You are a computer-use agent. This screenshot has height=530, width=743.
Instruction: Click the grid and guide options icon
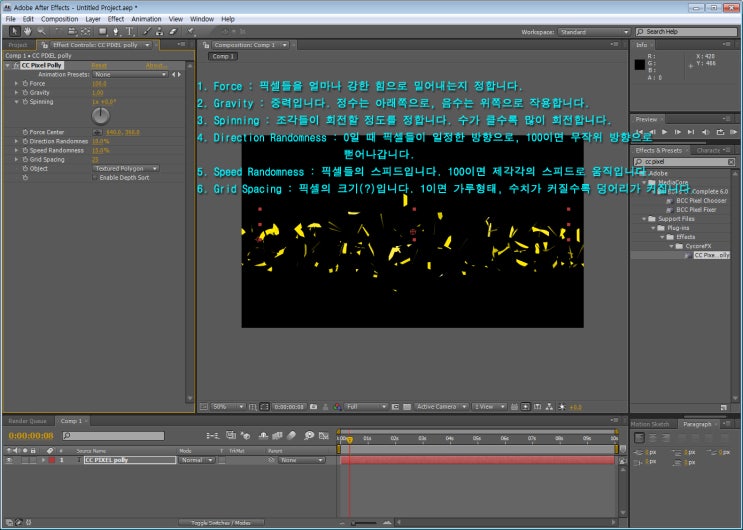click(253, 407)
